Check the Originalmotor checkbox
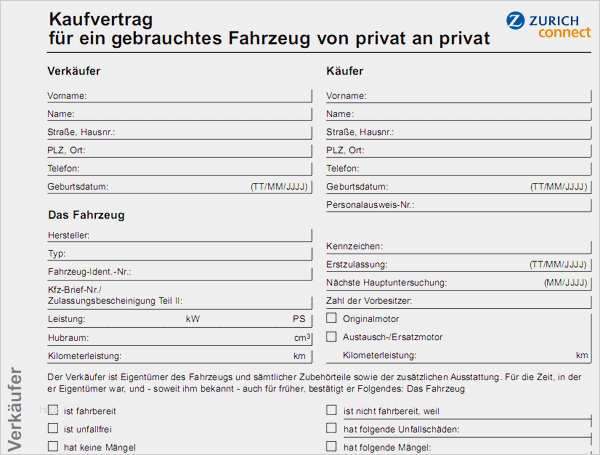This screenshot has width=600, height=455. pyautogui.click(x=332, y=318)
